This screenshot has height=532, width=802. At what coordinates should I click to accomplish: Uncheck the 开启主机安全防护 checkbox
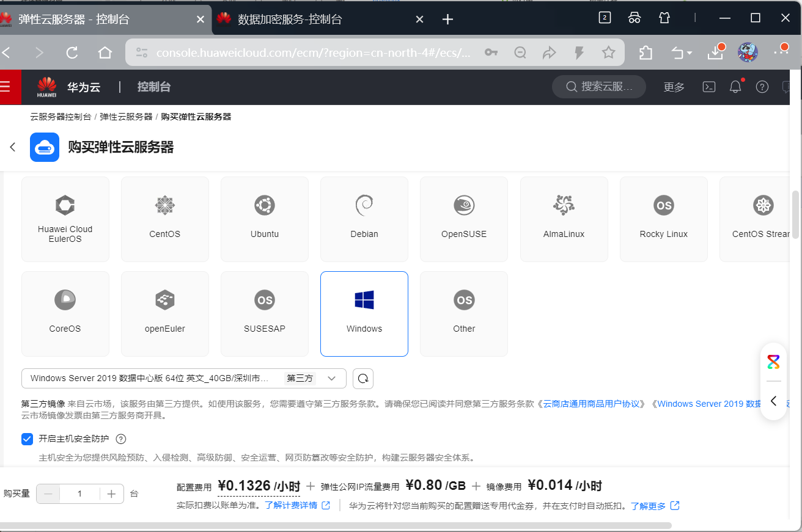click(x=27, y=439)
